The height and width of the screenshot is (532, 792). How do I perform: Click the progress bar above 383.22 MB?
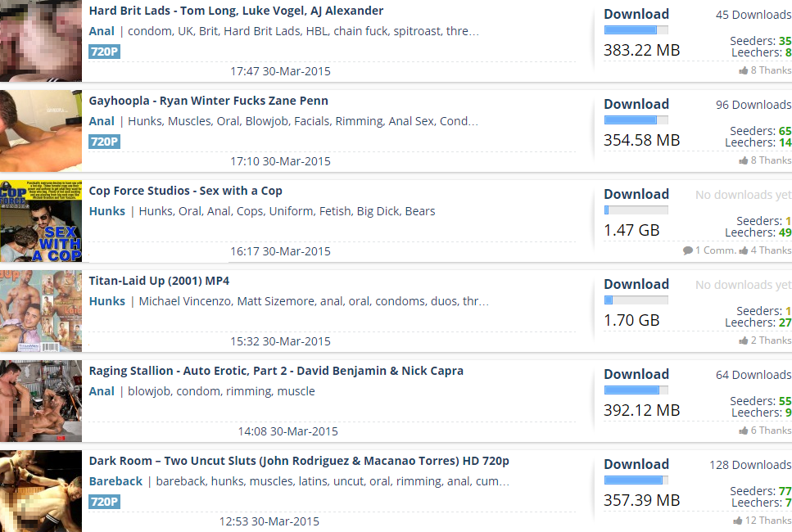point(636,29)
